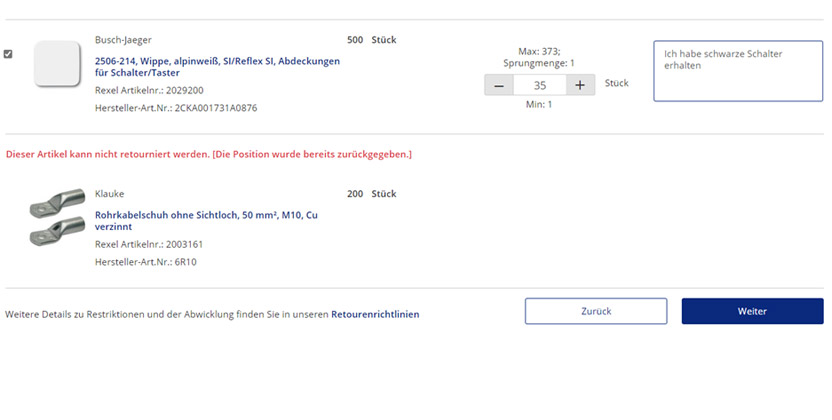Open the white Wippe switch thumbnail
The image size is (832, 420).
tap(56, 64)
